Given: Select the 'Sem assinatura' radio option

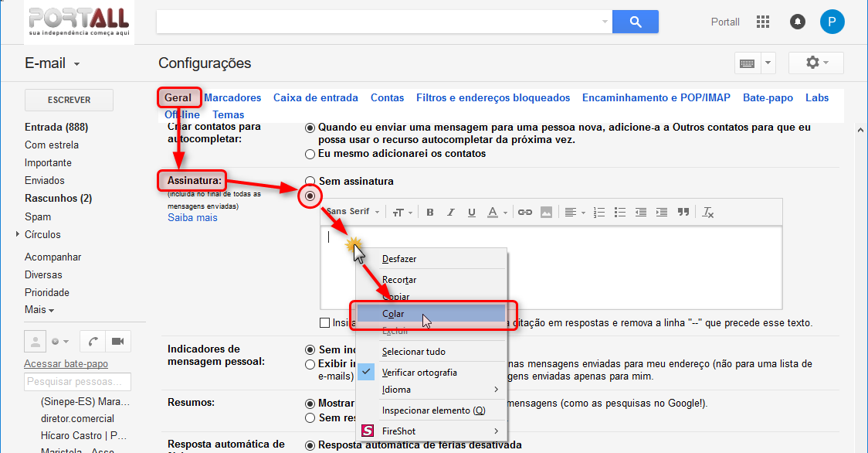Looking at the screenshot, I should [x=310, y=182].
